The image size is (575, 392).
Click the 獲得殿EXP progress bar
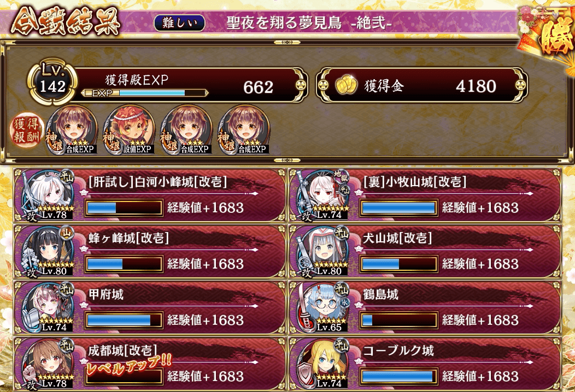144,93
